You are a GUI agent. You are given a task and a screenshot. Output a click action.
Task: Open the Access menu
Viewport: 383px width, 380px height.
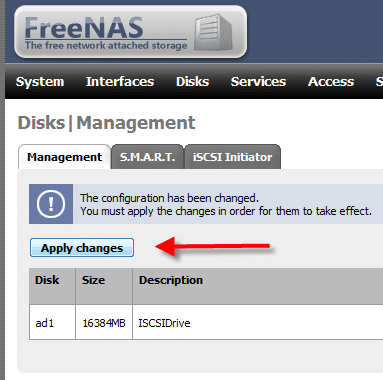(x=331, y=82)
